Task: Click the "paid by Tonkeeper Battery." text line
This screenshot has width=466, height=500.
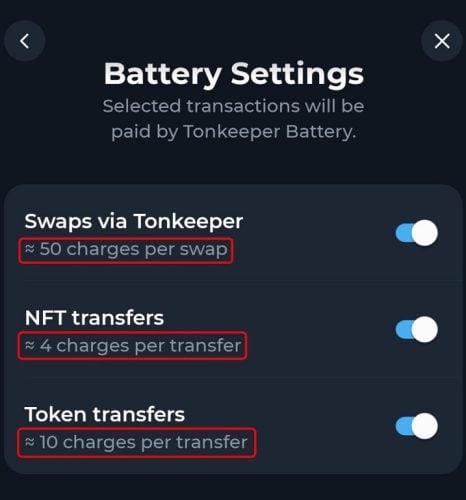Action: click(234, 132)
